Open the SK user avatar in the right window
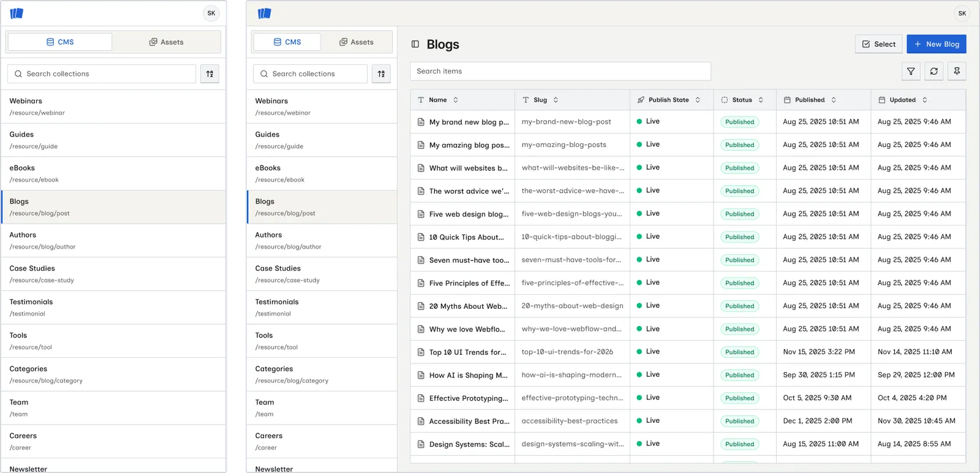The height and width of the screenshot is (473, 980). 962,13
